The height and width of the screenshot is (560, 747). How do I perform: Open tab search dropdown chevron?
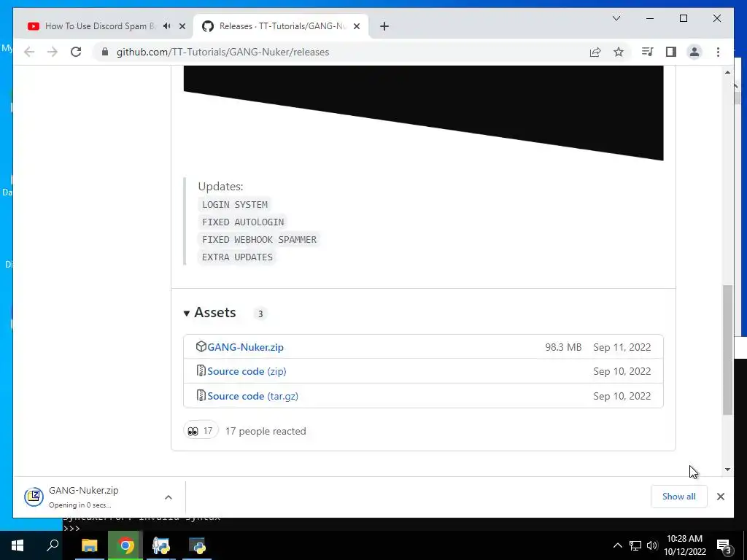click(x=616, y=18)
